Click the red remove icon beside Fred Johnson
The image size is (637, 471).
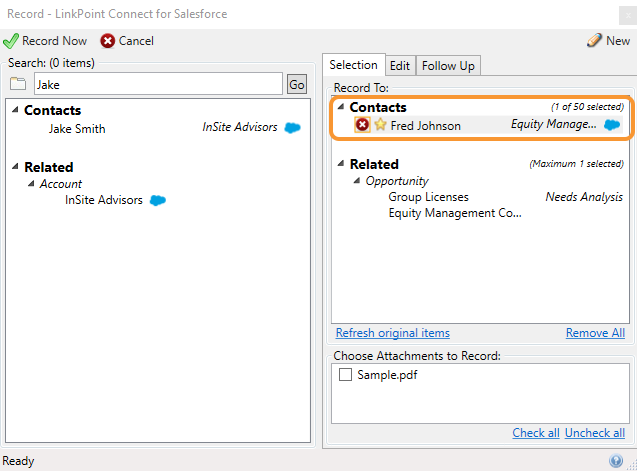362,125
